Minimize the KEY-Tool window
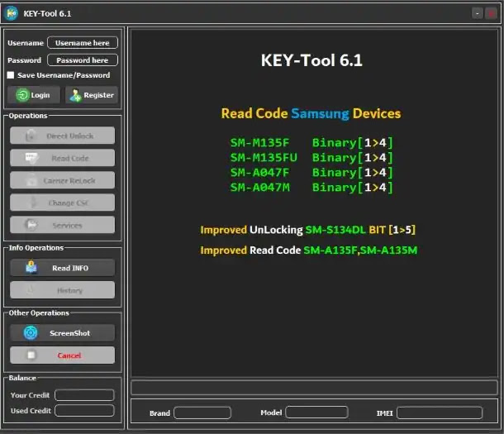Image resolution: width=504 pixels, height=434 pixels. [x=478, y=13]
